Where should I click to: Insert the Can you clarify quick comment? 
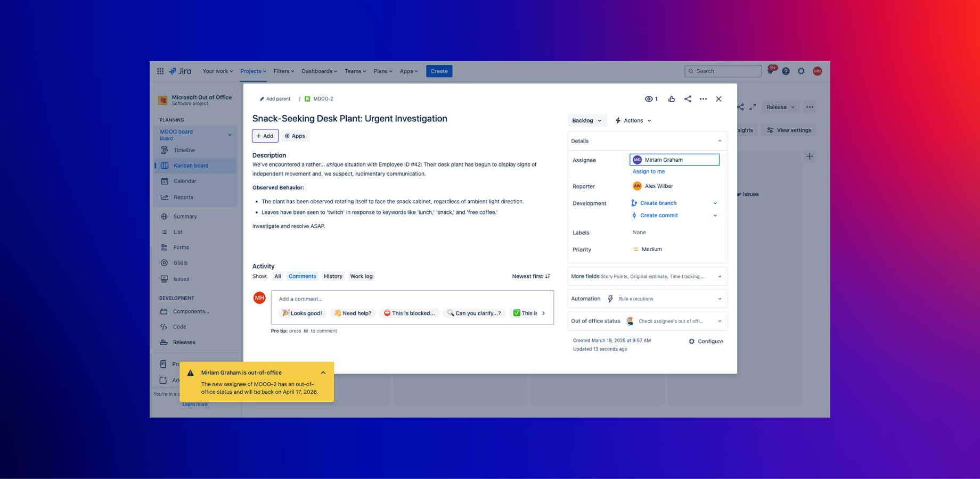pos(474,313)
